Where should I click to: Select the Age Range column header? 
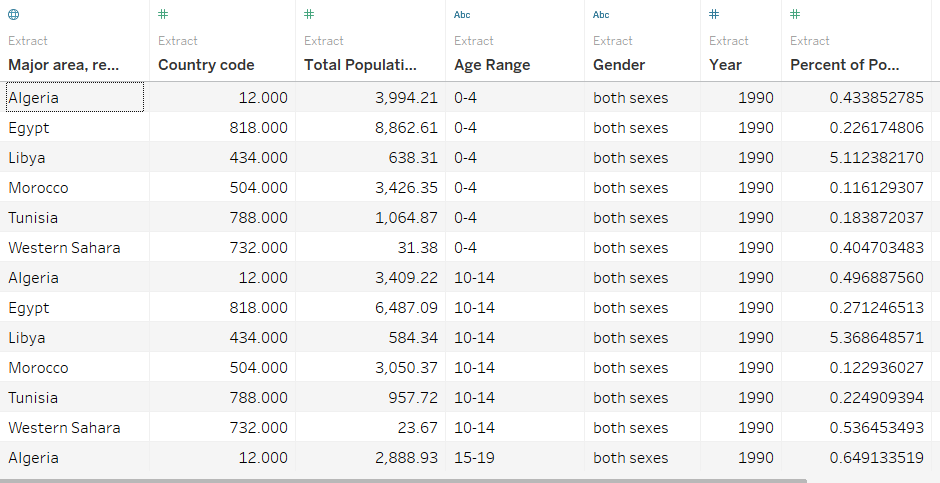pos(492,65)
